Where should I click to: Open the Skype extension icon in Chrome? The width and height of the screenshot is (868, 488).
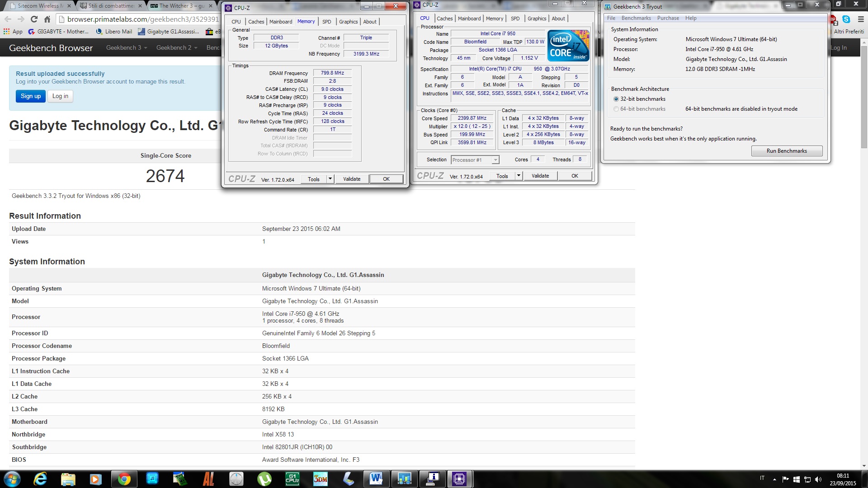tap(846, 19)
